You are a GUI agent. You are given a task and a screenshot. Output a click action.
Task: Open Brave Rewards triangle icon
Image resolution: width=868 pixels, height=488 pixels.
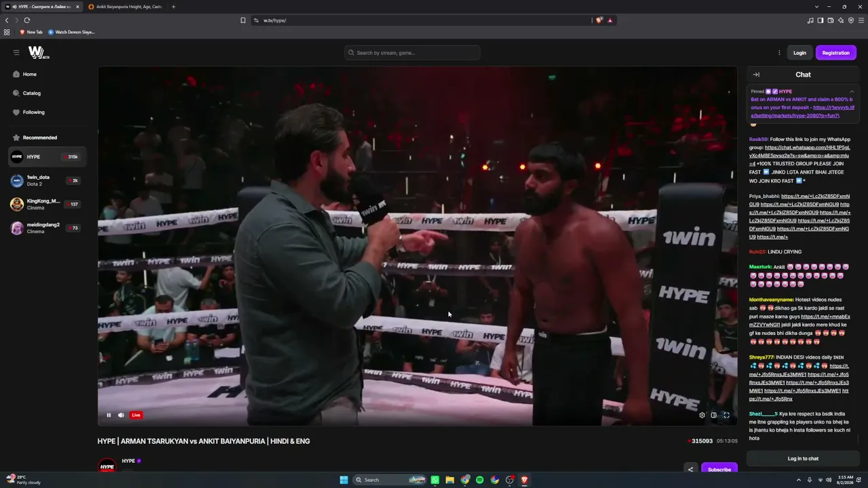tap(610, 20)
